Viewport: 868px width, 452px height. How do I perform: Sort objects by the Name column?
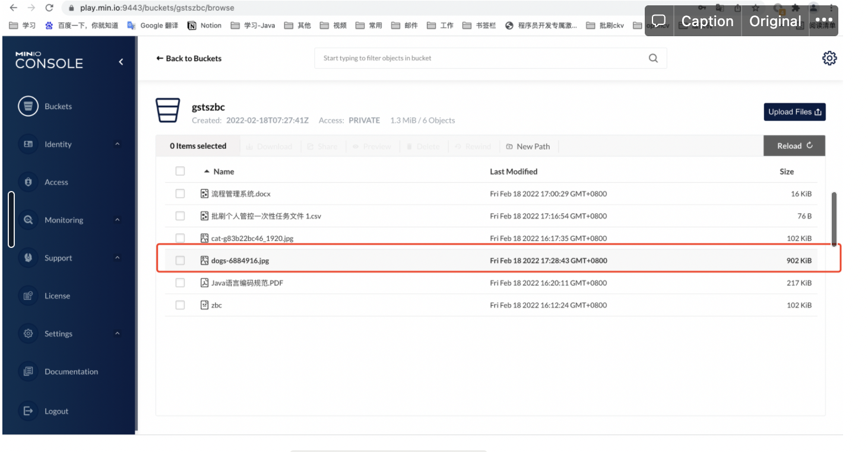(x=219, y=171)
